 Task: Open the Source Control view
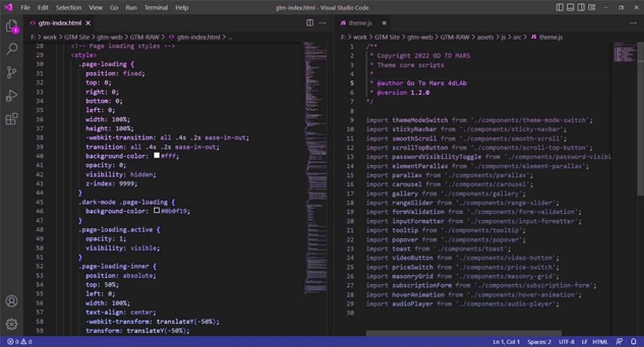tap(11, 73)
